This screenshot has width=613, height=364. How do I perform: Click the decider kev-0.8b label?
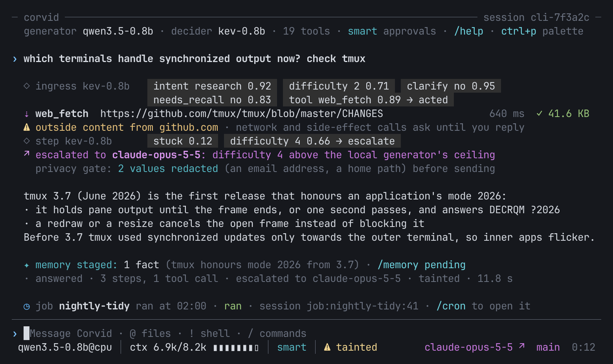pyautogui.click(x=218, y=31)
